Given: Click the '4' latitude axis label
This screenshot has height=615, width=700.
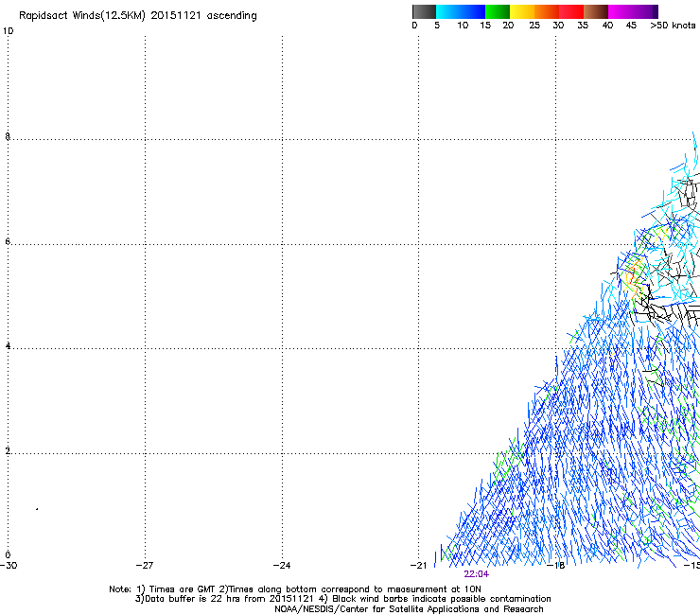Looking at the screenshot, I should click(x=8, y=346).
